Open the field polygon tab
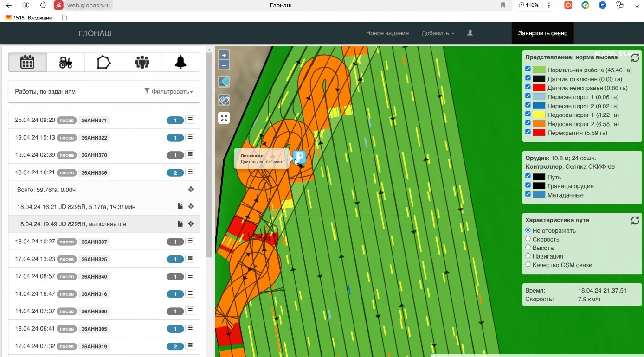 (104, 62)
